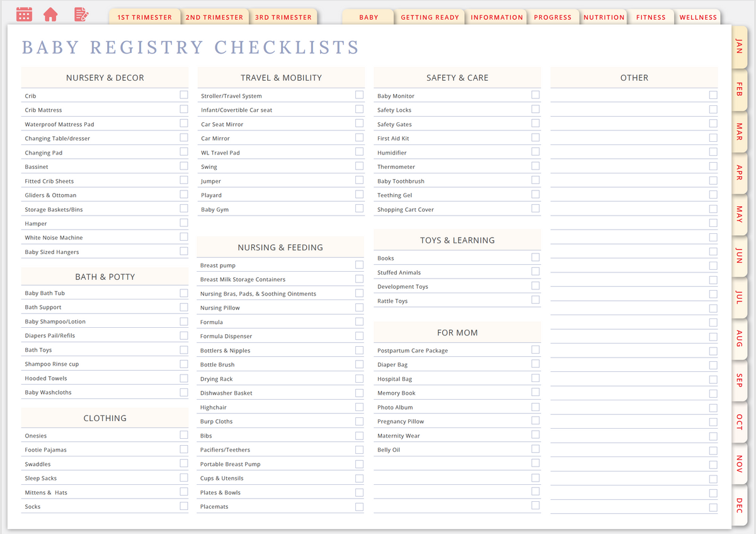Open the BABY tab
This screenshot has width=756, height=534.
click(368, 17)
